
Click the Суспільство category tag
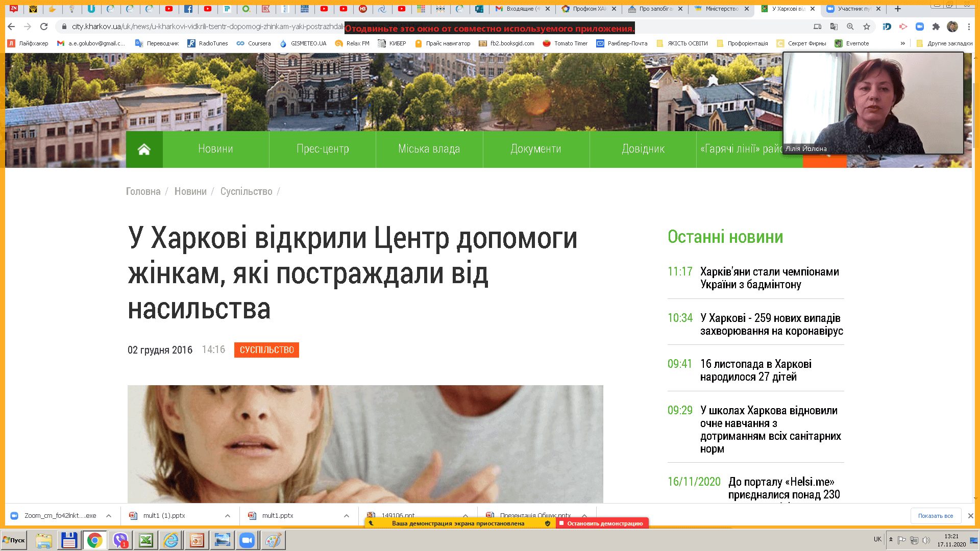point(266,350)
